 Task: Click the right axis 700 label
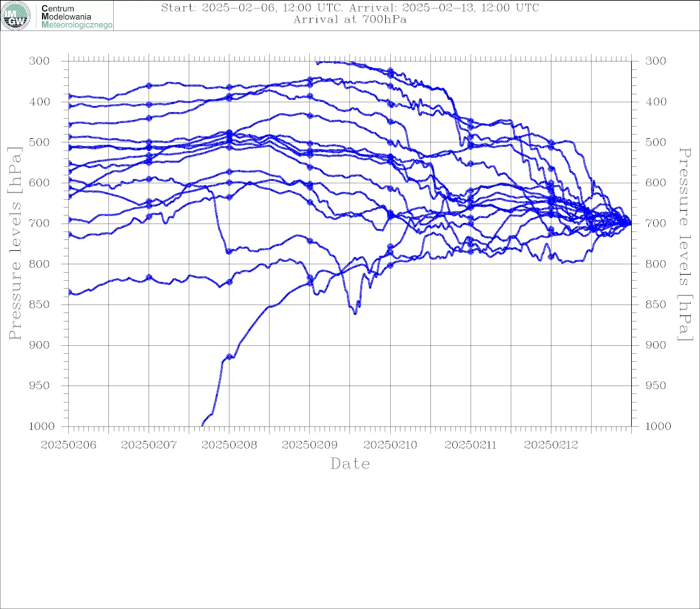click(x=656, y=224)
